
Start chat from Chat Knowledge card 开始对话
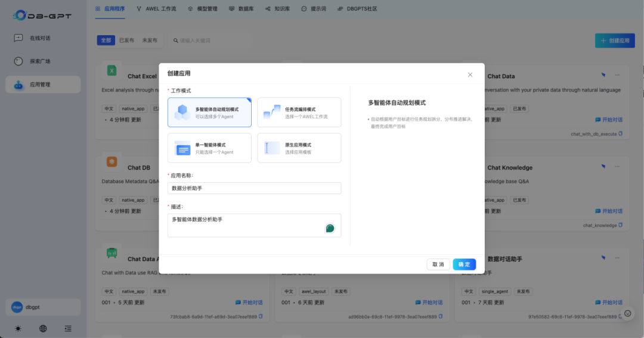click(x=609, y=211)
